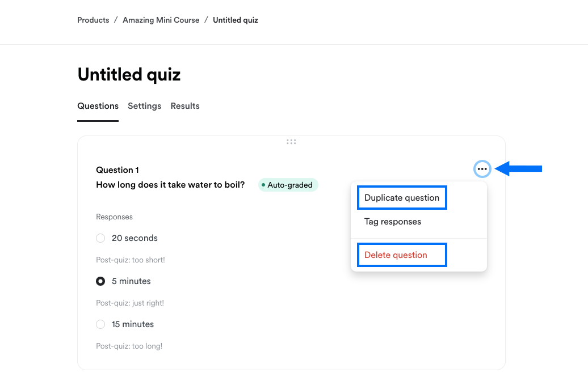Image resolution: width=588 pixels, height=377 pixels.
Task: Click the Question 1 heading
Action: point(117,170)
